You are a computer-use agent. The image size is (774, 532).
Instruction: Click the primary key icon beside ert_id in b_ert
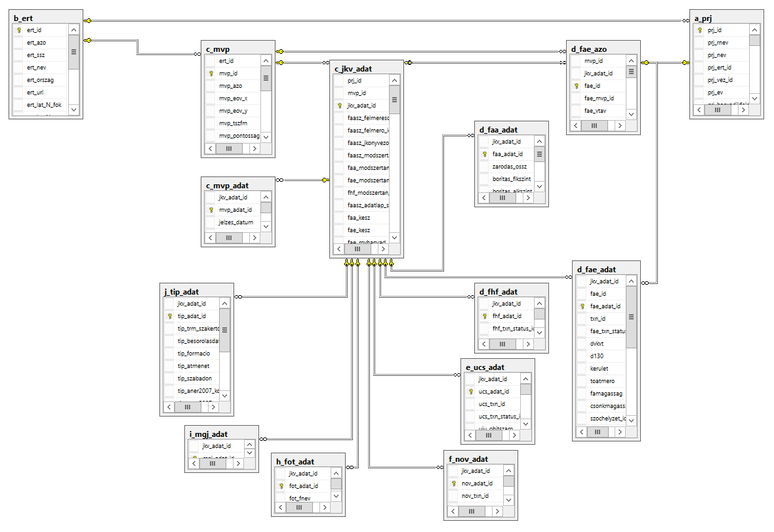pyautogui.click(x=19, y=30)
